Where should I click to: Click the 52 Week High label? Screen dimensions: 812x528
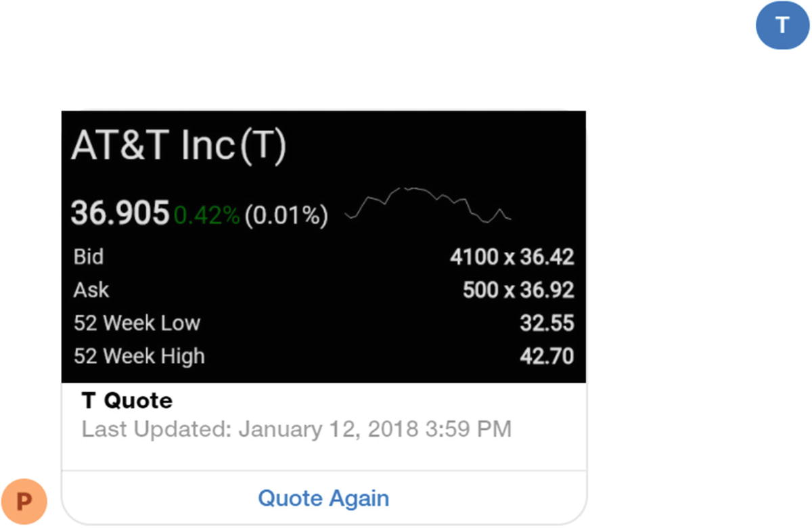pos(139,356)
